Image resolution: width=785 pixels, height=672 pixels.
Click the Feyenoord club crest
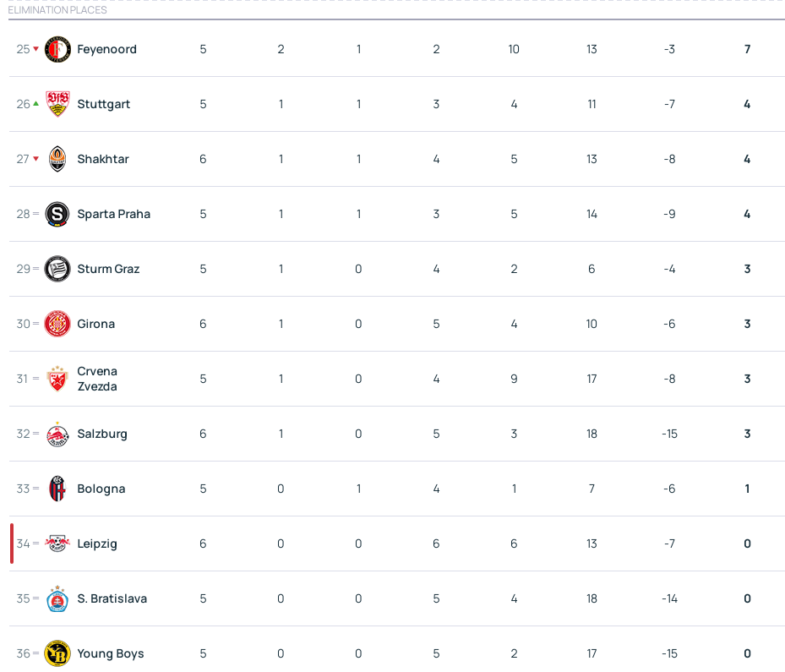click(57, 49)
